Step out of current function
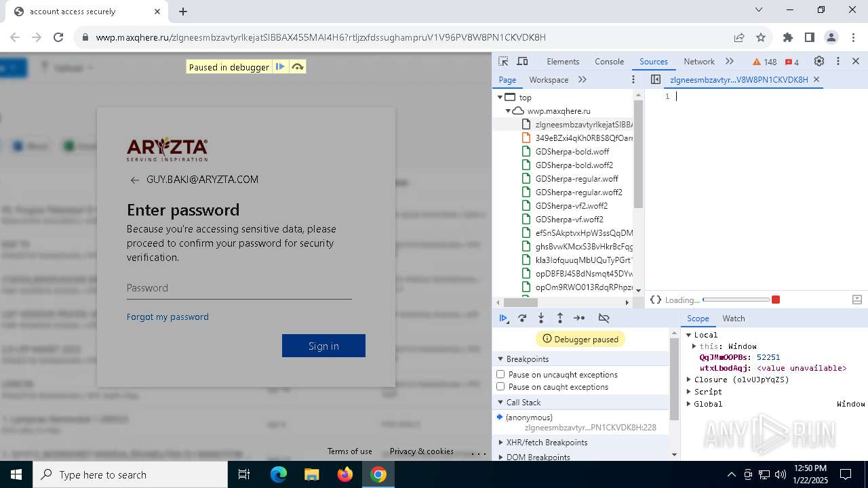 (x=560, y=318)
